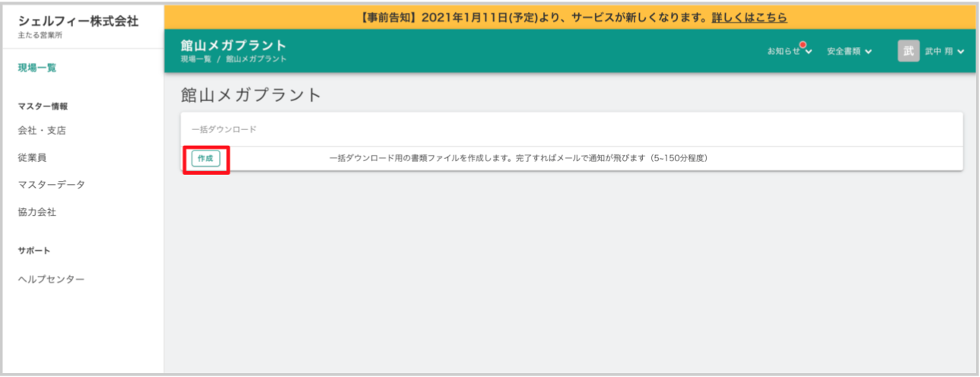Open the 詳しくはこちら link in the banner

[x=749, y=17]
